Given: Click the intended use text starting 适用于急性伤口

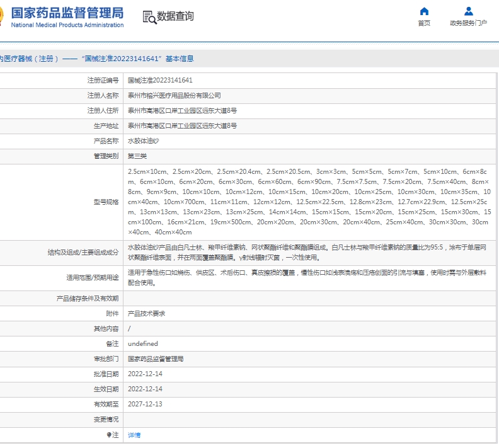Looking at the screenshot, I should 307,277.
